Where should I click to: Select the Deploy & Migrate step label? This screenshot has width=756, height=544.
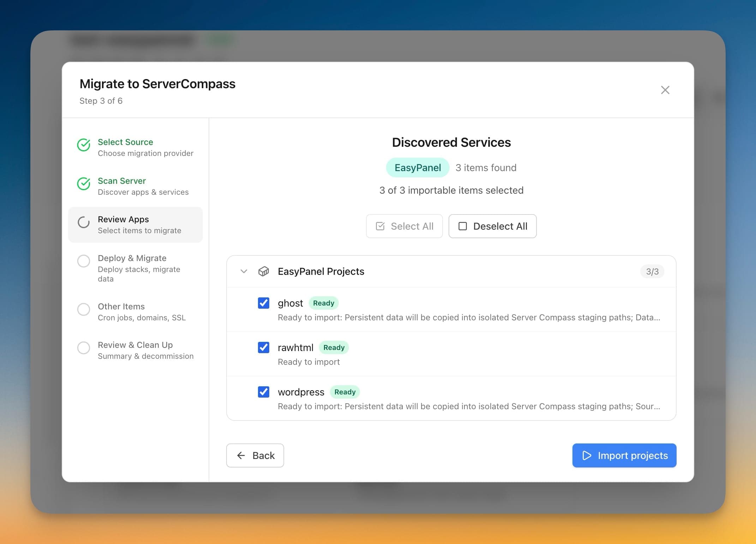point(132,258)
